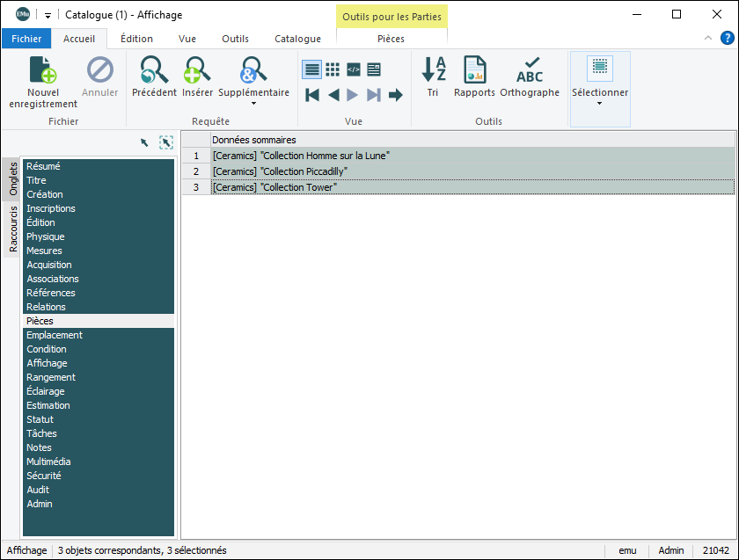Select the Emplacement tab in the list
Image resolution: width=739 pixels, height=560 pixels.
(55, 335)
